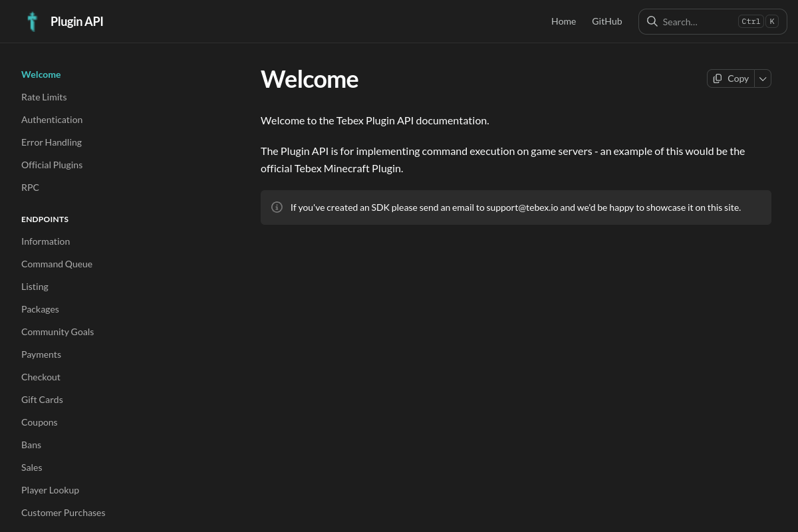Navigate to Official Plugins
This screenshot has height=532, width=798.
pyautogui.click(x=52, y=165)
